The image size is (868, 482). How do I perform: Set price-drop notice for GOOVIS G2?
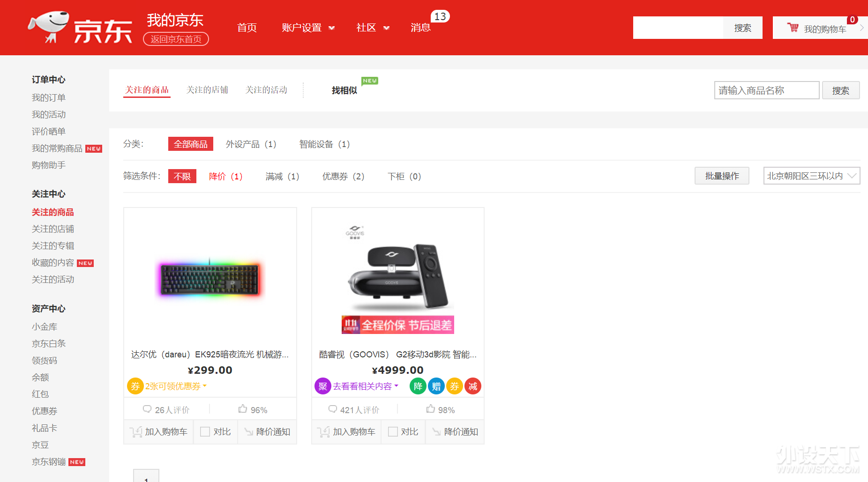tap(455, 432)
